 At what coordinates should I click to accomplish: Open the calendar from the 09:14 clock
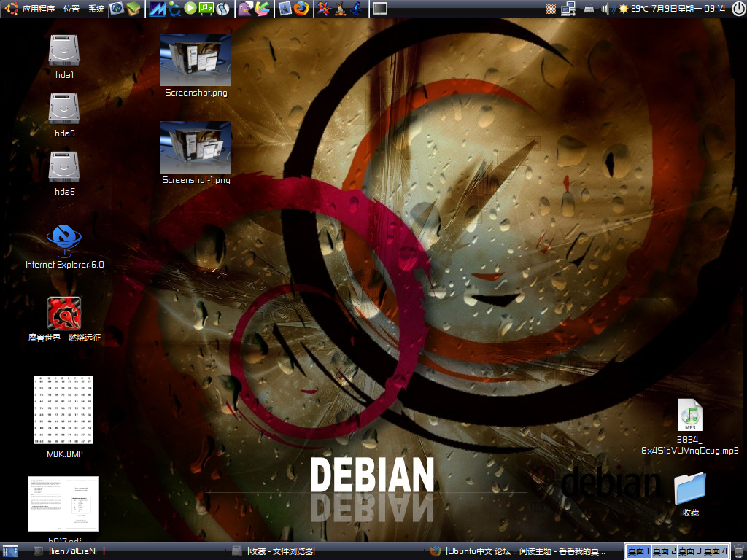(689, 9)
